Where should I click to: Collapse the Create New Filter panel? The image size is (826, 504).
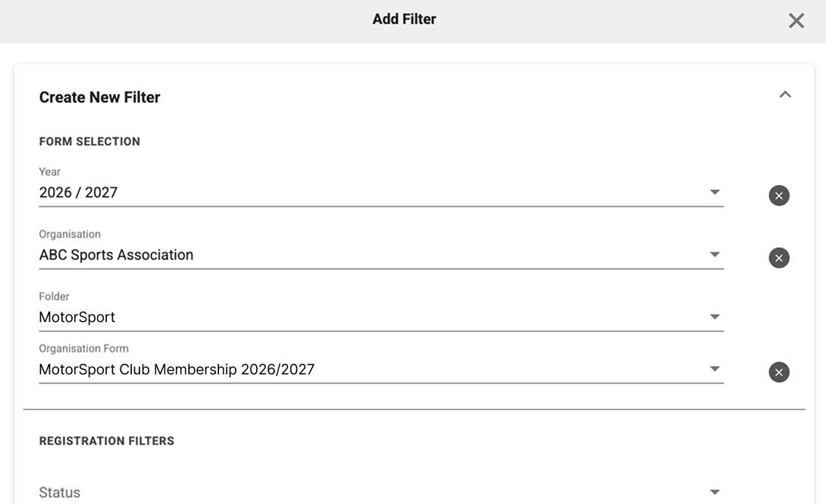[785, 95]
